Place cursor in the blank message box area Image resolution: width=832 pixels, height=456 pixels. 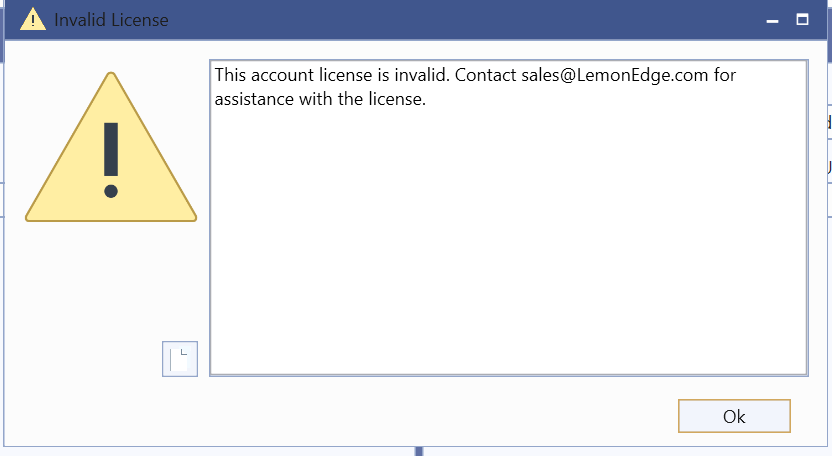[x=508, y=239]
